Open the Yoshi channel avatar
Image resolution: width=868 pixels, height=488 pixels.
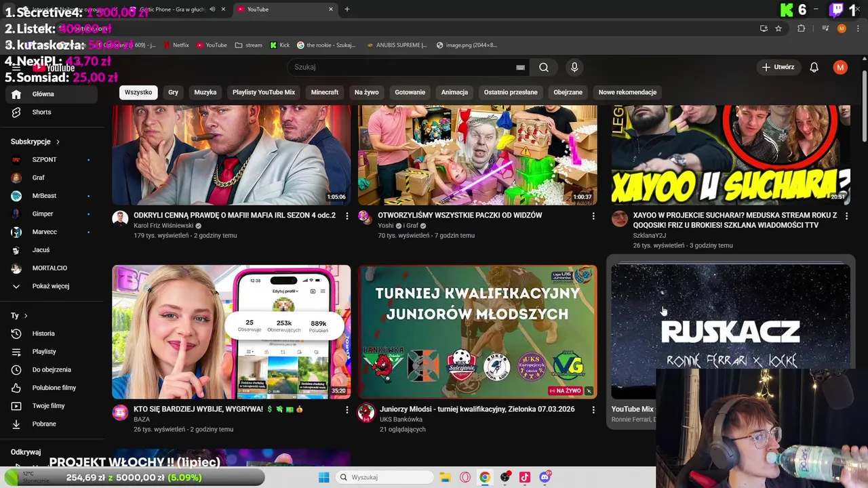[366, 217]
